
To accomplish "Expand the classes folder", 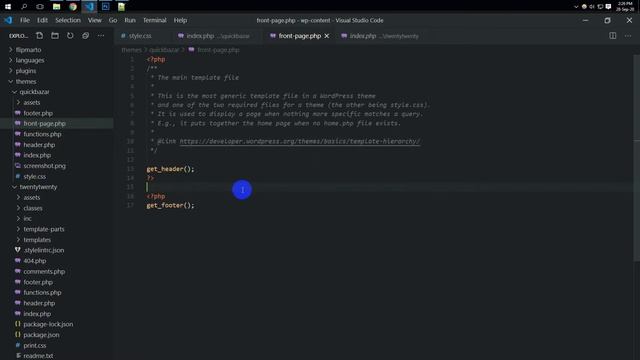I will point(33,208).
